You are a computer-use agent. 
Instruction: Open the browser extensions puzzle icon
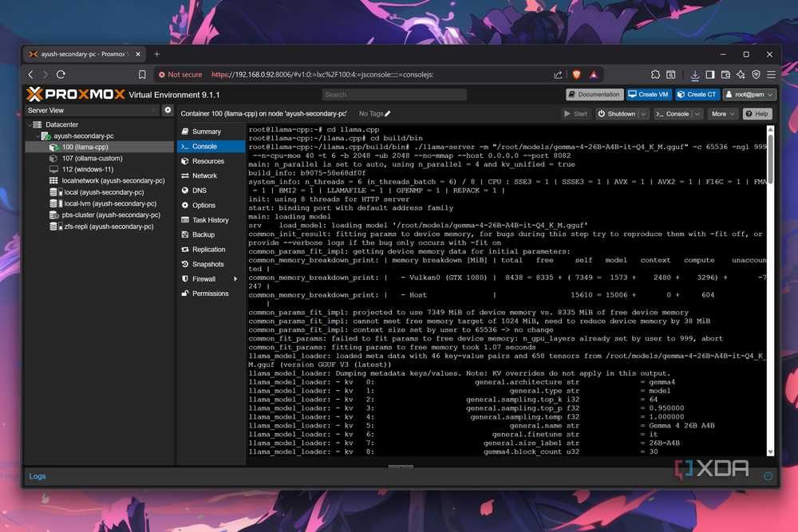(x=655, y=75)
